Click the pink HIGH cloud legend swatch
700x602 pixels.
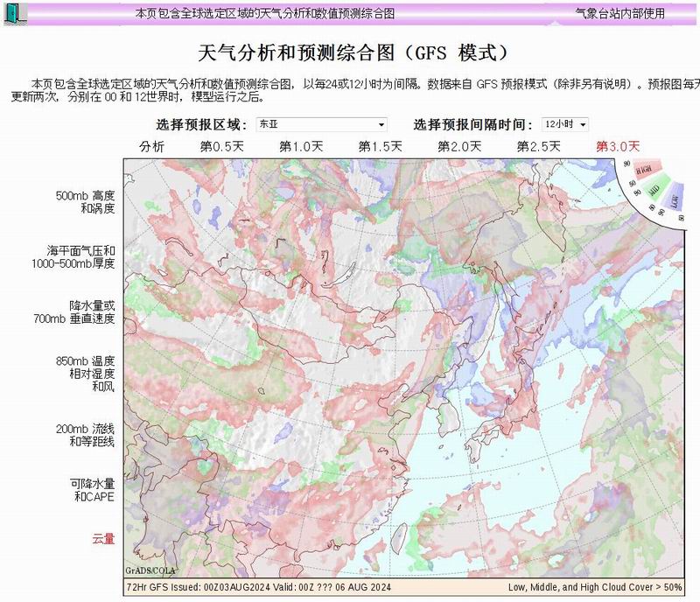pyautogui.click(x=644, y=169)
